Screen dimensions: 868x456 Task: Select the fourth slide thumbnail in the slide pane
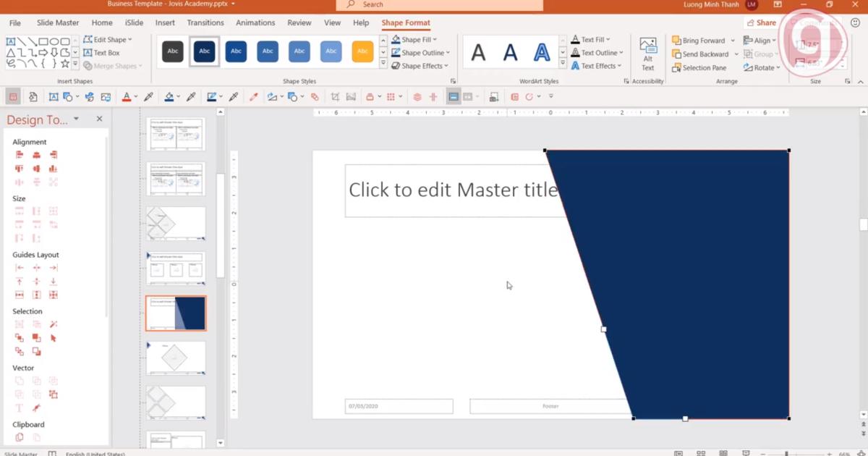(175, 268)
